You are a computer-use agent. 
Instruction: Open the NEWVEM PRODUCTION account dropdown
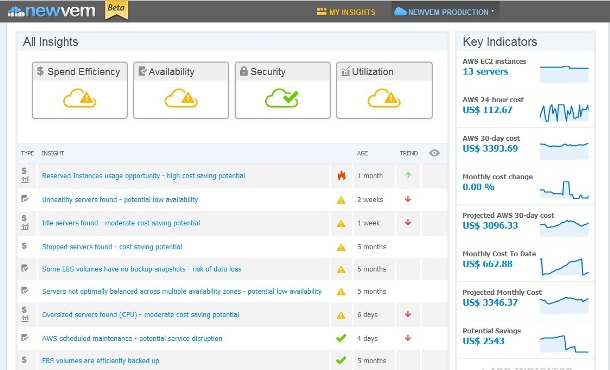[x=445, y=12]
